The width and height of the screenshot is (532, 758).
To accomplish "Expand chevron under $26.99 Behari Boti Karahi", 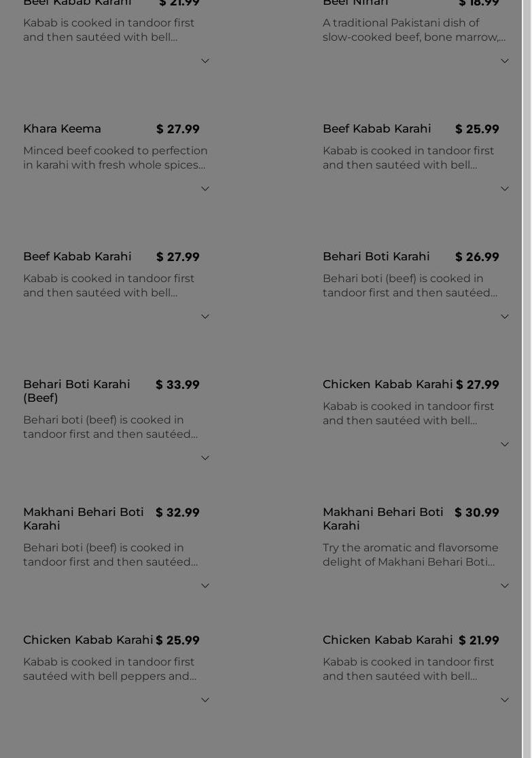I will tap(505, 317).
